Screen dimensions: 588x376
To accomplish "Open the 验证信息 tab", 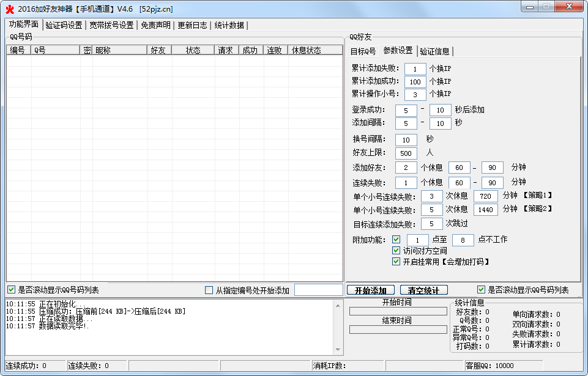I will click(x=434, y=51).
